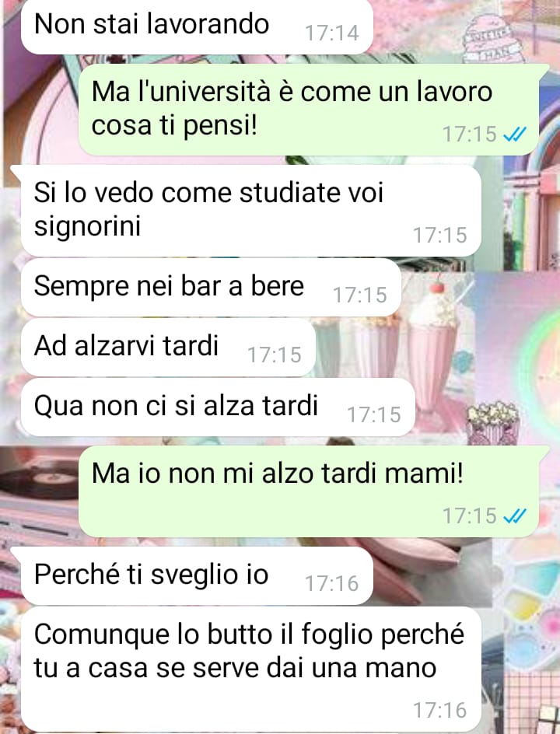560x734 pixels.
Task: Click the 17:15 timestamp beside 'Ad alzarvi tardi'
Action: click(x=275, y=355)
